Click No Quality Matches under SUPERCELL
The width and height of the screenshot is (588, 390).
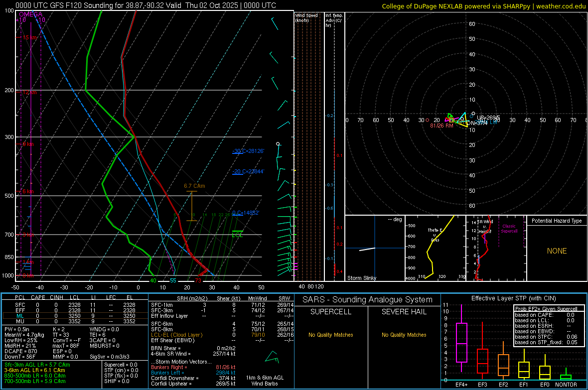[331, 335]
